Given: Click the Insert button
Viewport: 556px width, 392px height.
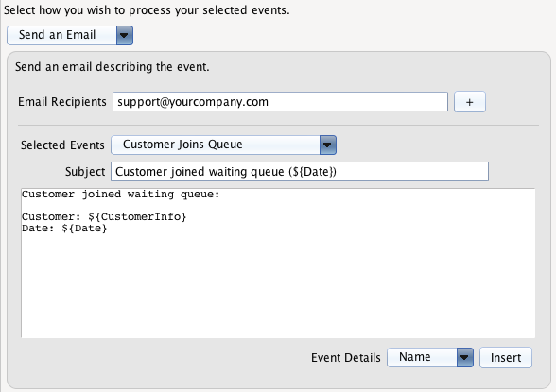Looking at the screenshot, I should click(x=506, y=358).
